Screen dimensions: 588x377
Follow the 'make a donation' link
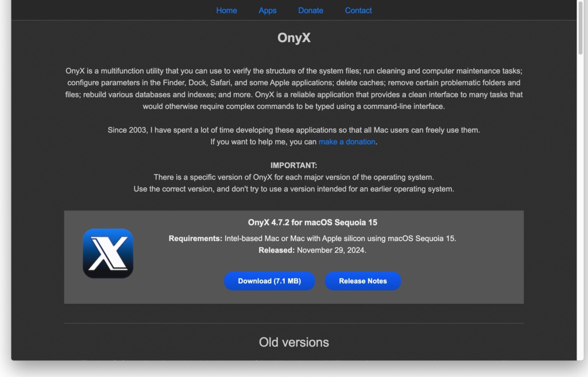coord(347,142)
